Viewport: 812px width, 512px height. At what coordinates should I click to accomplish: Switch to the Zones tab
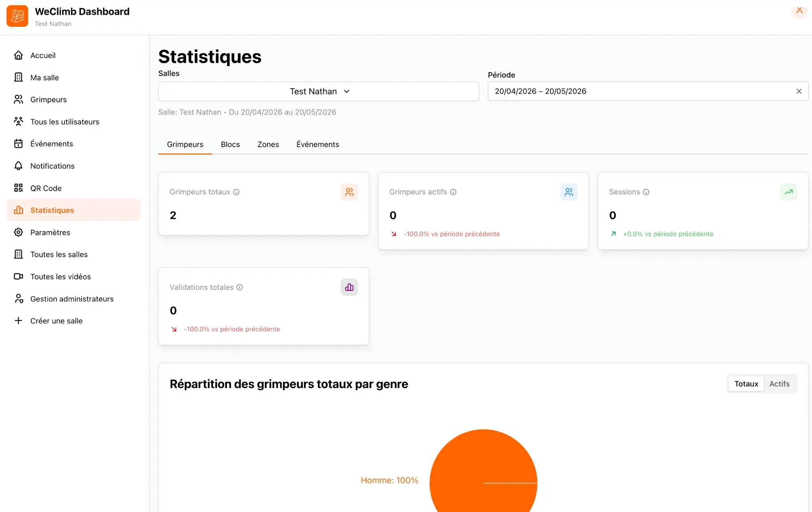click(268, 144)
